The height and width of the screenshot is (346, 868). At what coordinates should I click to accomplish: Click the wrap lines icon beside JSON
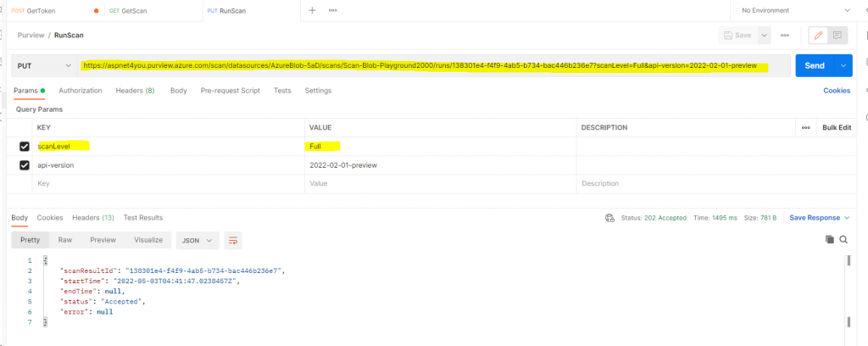click(x=233, y=240)
